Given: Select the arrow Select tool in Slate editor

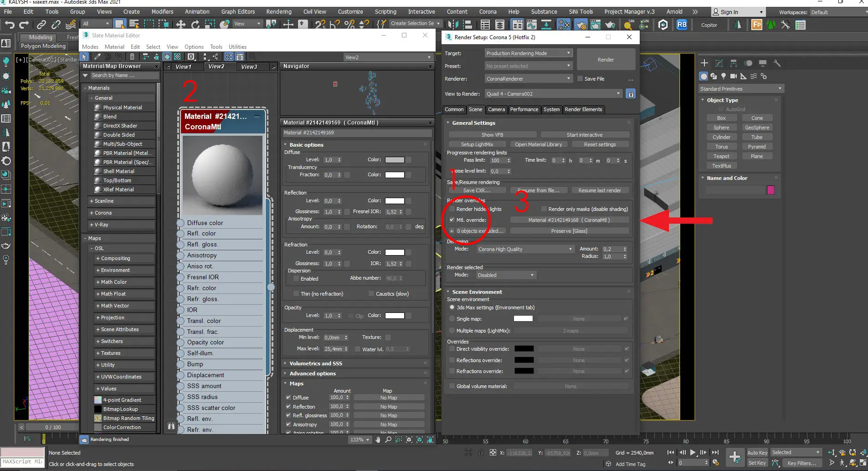Looking at the screenshot, I should pos(84,56).
